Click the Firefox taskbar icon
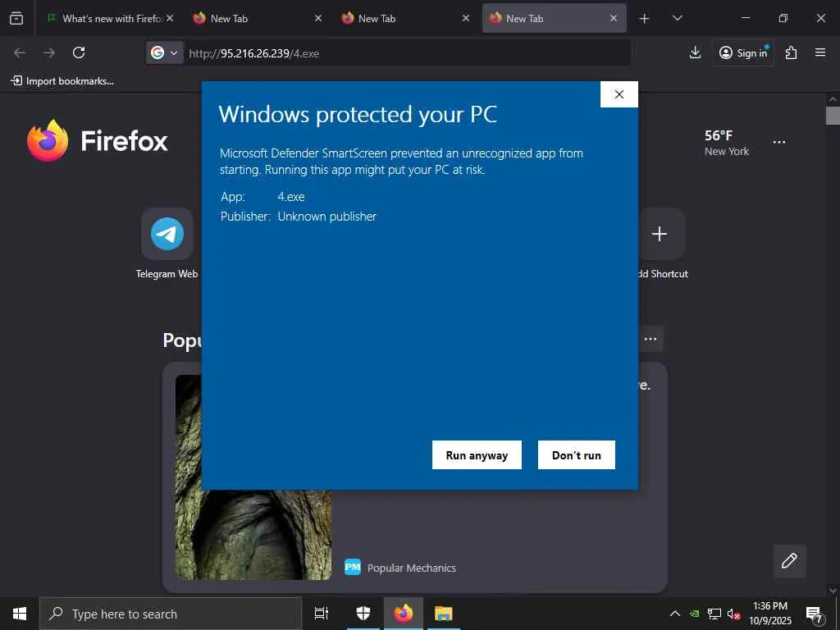840x630 pixels. (404, 614)
